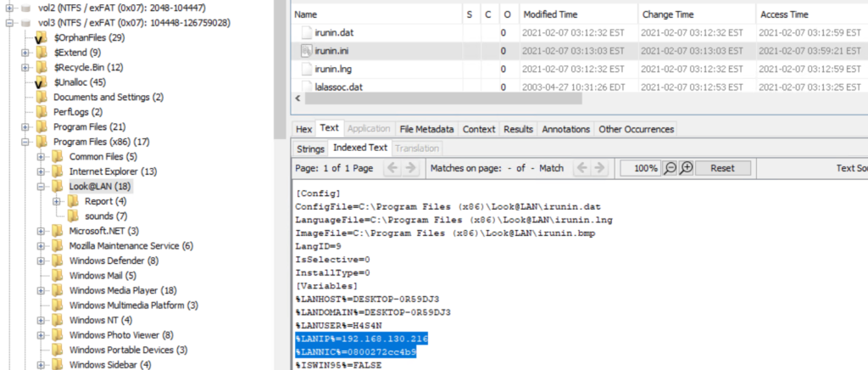Collapse the vol3 volume node
The height and width of the screenshot is (370, 868).
coord(8,23)
